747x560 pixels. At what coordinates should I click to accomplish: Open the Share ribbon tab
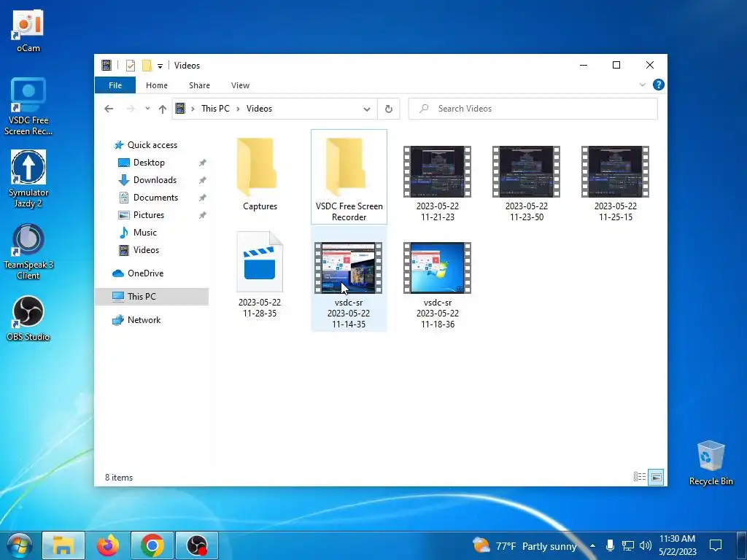[x=199, y=85]
